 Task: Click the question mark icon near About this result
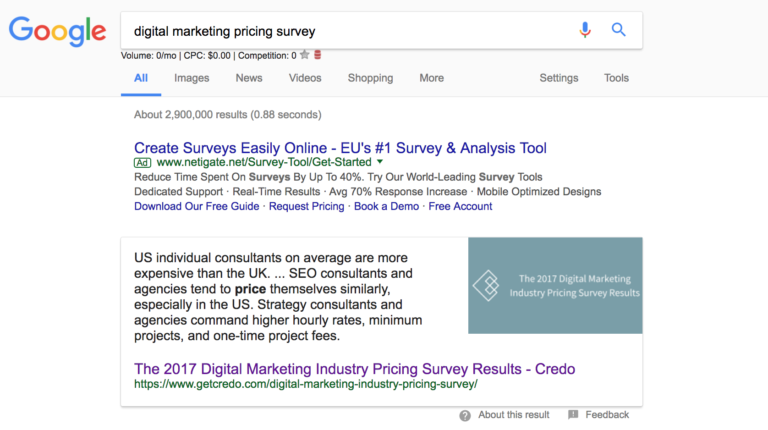(x=465, y=416)
